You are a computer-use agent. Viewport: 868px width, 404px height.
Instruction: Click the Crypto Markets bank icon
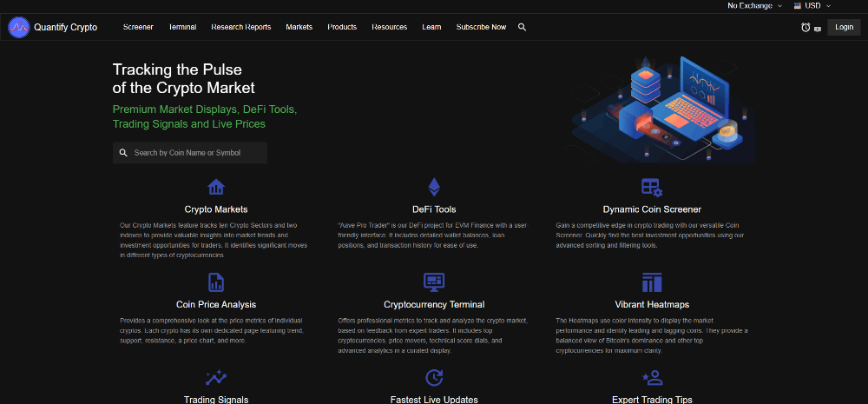tap(216, 187)
